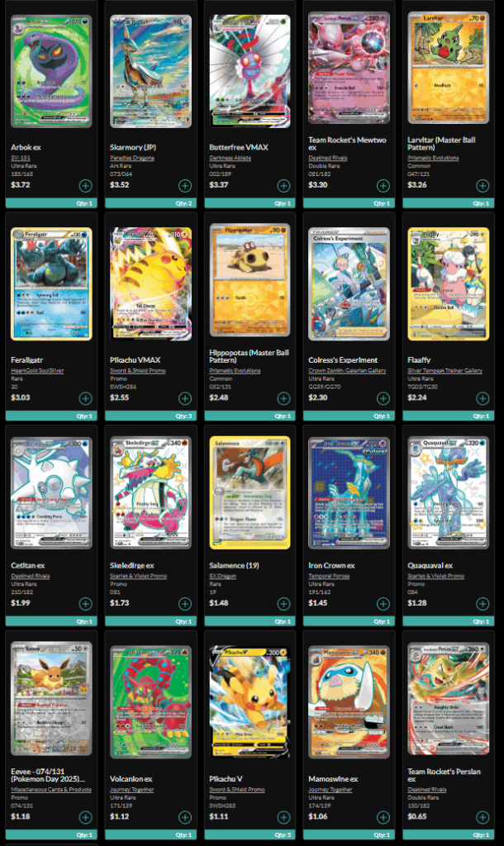View the Colress's Experiment card thumbnail
Screen dimensions: 504x846
[349, 284]
